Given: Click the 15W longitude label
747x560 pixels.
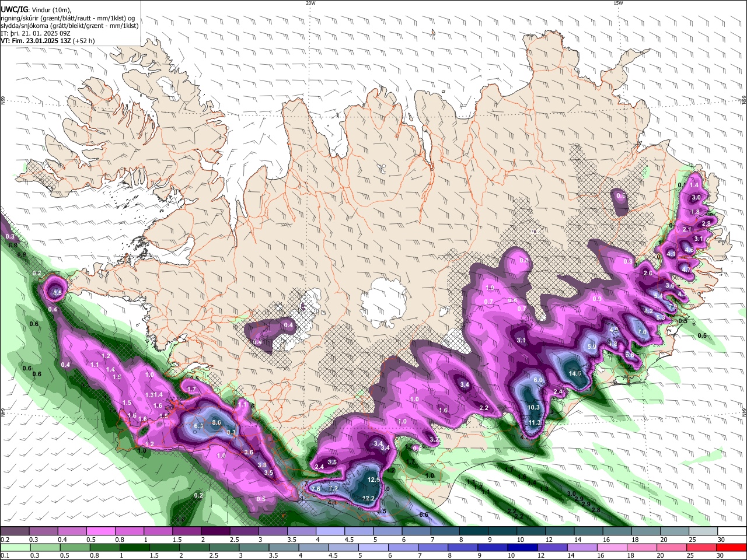Looking at the screenshot, I should pos(617,3).
